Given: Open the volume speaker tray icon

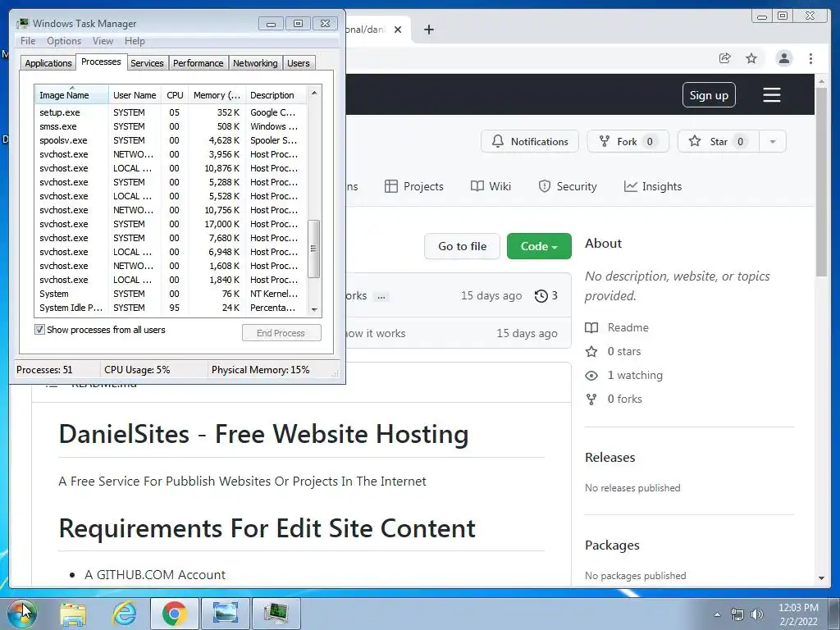Looking at the screenshot, I should pyautogui.click(x=756, y=614).
